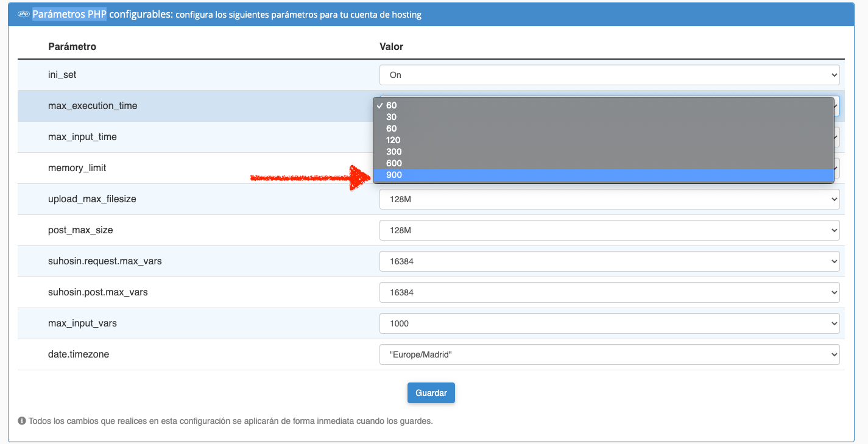Click the upload_max_filesize label
Image resolution: width=868 pixels, height=444 pixels.
[x=92, y=199]
